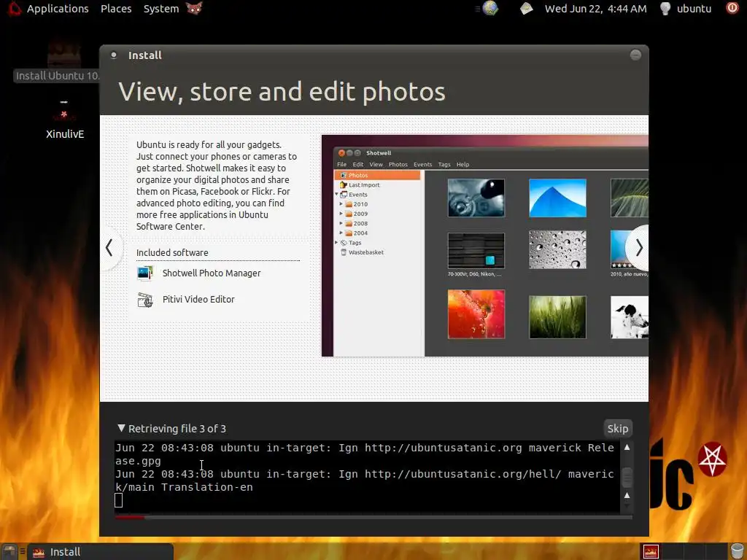Click the 'View, store and edit photos' heading
The image size is (747, 560).
[282, 91]
